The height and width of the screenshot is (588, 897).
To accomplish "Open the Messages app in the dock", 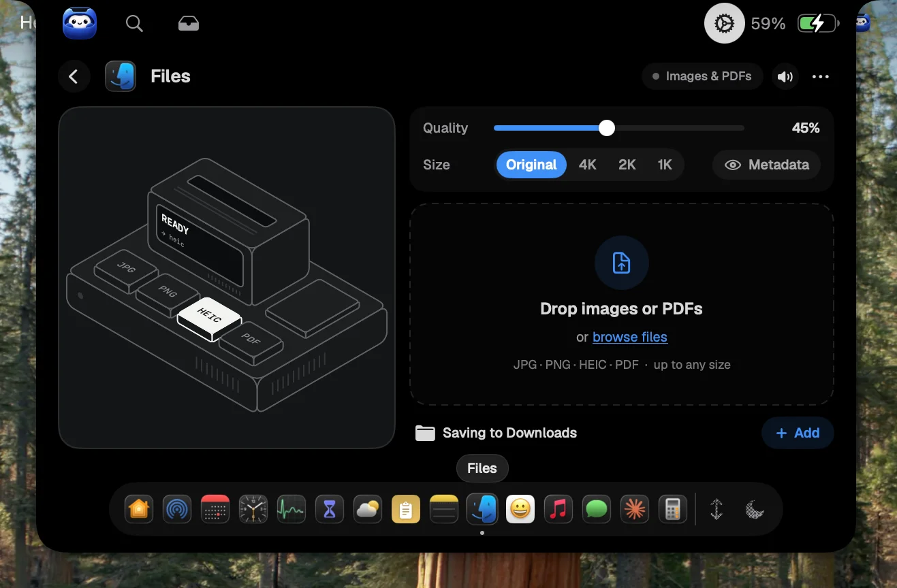I will point(597,509).
